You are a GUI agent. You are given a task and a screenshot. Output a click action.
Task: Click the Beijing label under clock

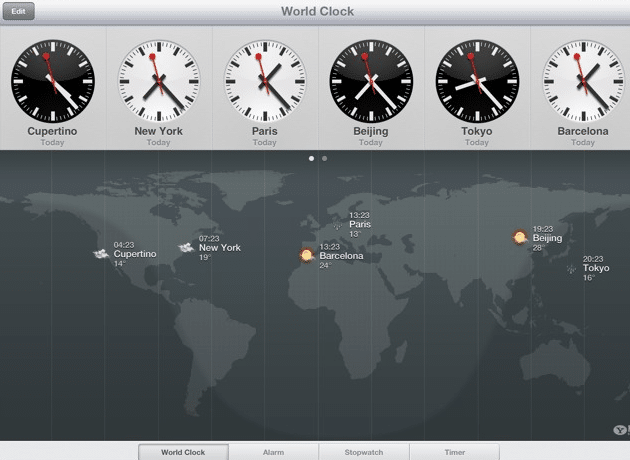(x=370, y=132)
